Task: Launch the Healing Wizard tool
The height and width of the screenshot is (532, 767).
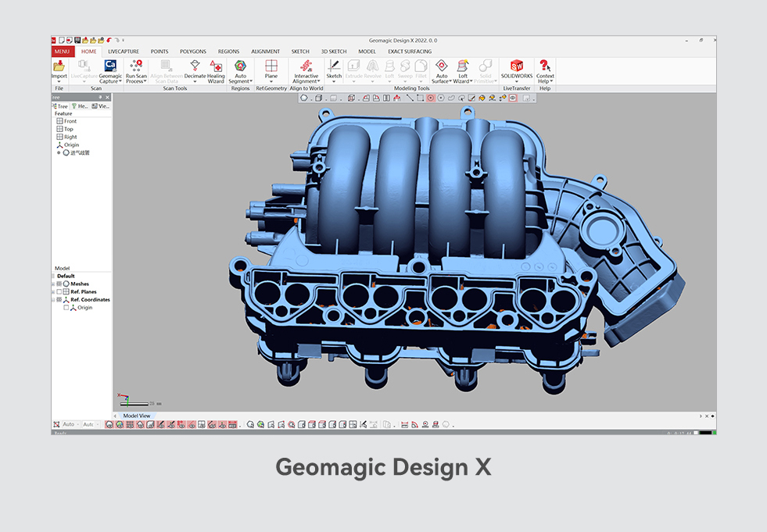Action: coord(216,66)
